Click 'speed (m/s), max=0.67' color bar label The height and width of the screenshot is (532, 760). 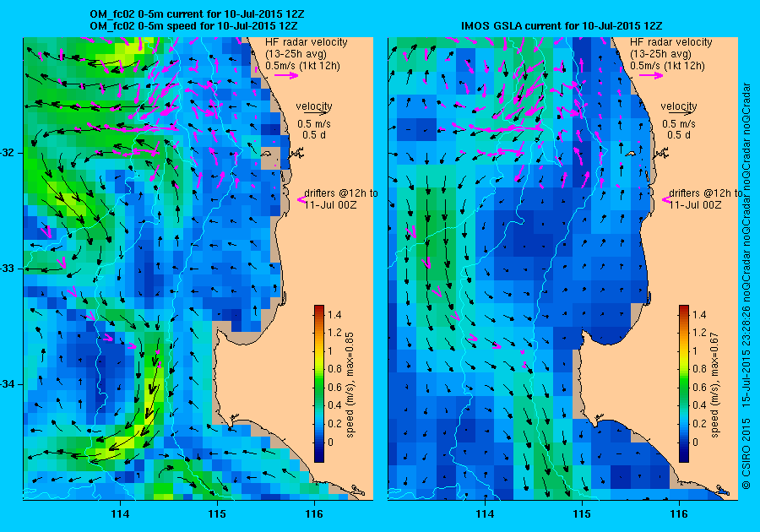point(714,385)
